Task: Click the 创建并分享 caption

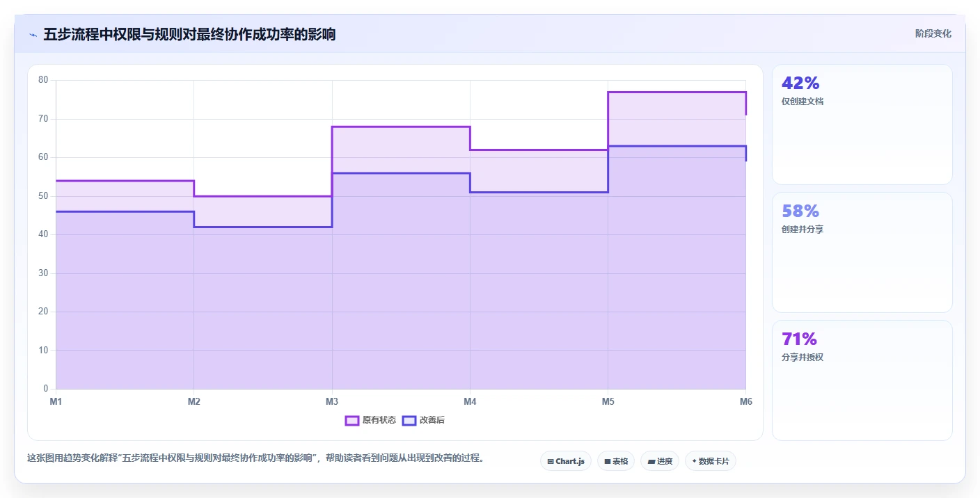Action: (x=803, y=230)
